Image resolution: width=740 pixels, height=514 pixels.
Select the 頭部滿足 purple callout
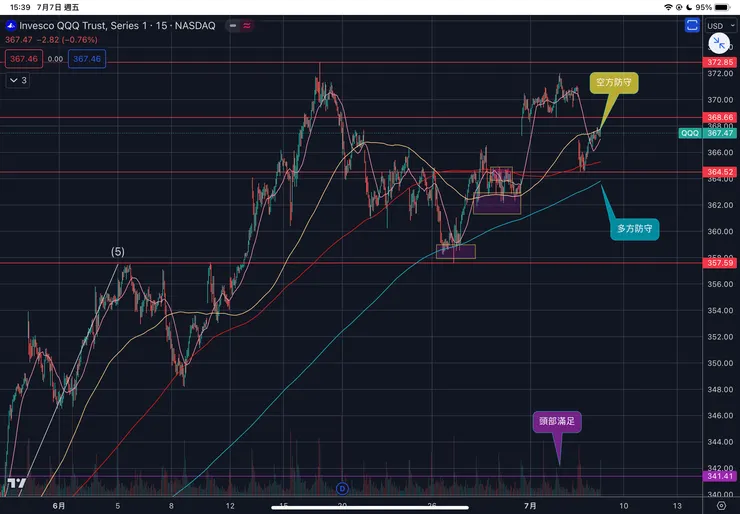(x=557, y=421)
